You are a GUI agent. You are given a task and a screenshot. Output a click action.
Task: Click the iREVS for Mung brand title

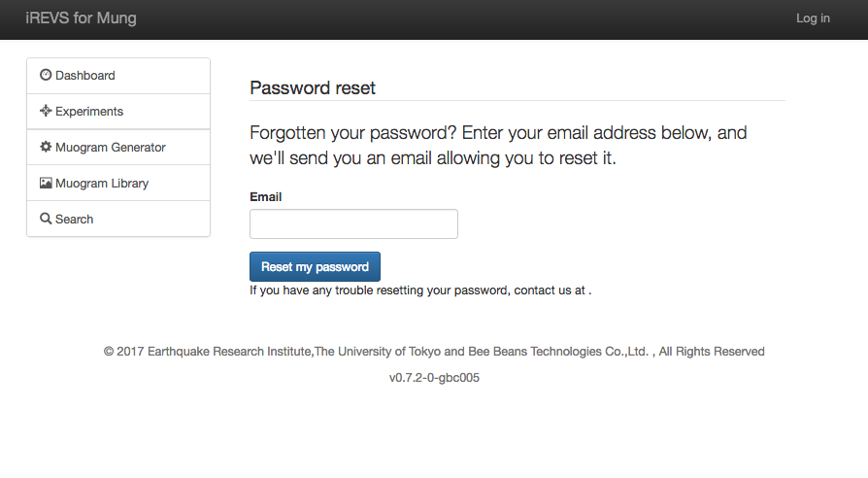tap(81, 18)
